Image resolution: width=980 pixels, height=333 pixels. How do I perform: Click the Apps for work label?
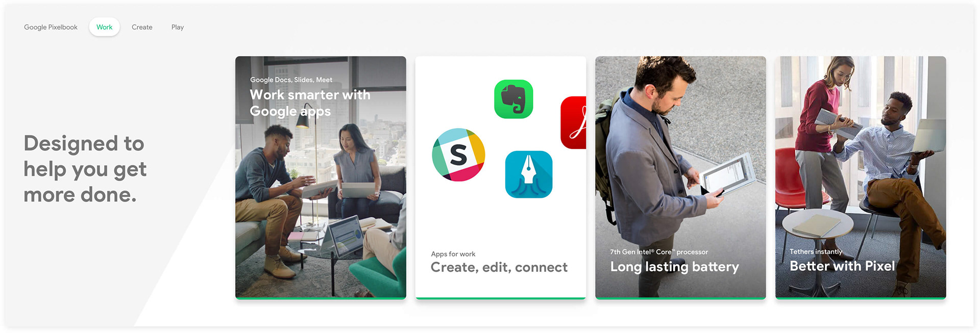(x=453, y=254)
